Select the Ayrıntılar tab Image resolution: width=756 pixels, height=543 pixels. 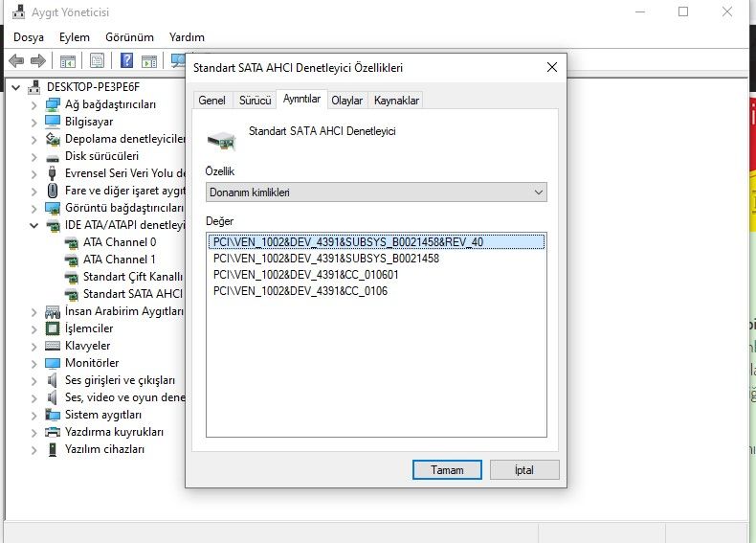301,99
